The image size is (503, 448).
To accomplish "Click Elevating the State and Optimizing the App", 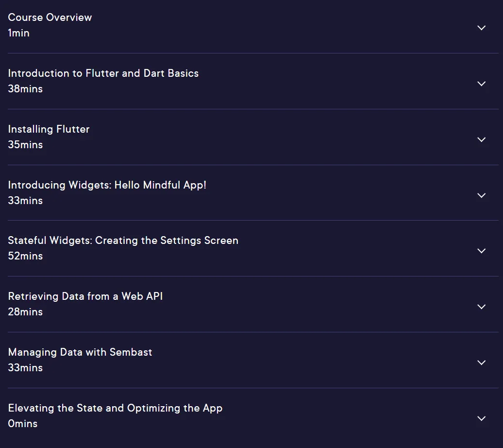I will coord(115,408).
